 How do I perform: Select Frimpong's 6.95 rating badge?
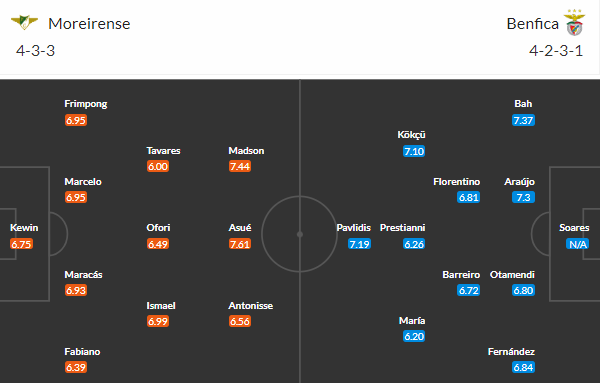click(x=76, y=120)
